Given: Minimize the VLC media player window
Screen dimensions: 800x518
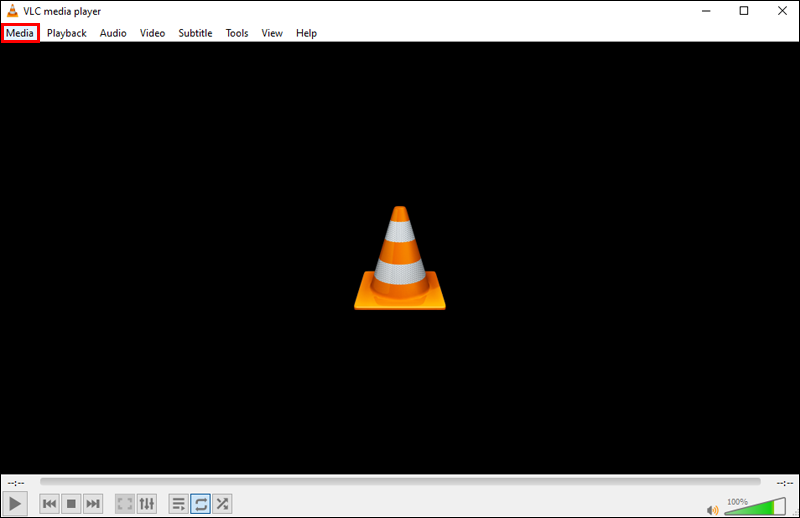Looking at the screenshot, I should (706, 11).
